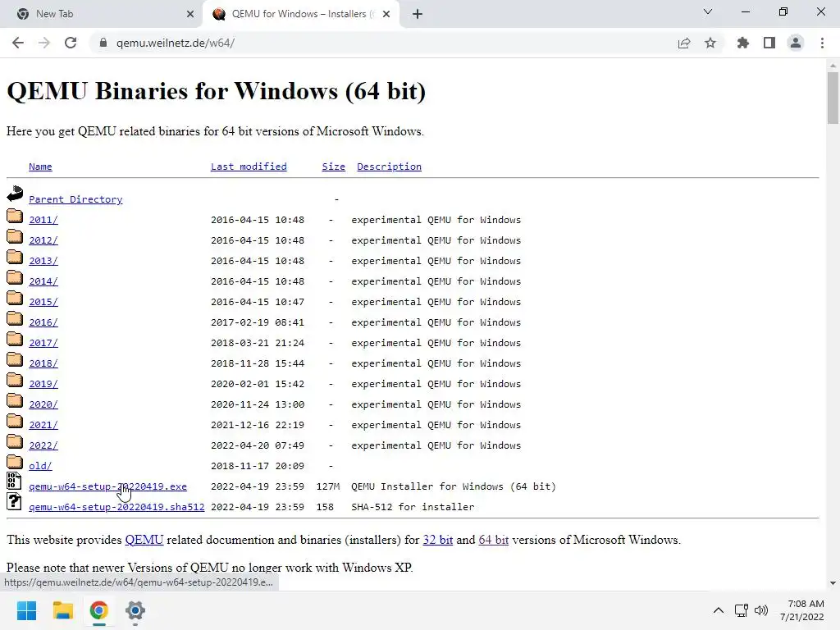Close the QEMU for Windows tab
This screenshot has width=840, height=630.
[386, 14]
